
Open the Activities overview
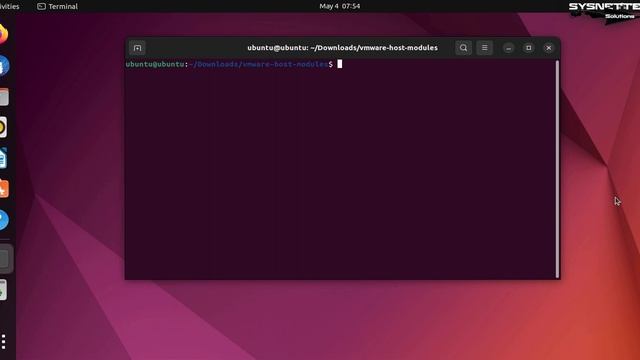click(9, 6)
